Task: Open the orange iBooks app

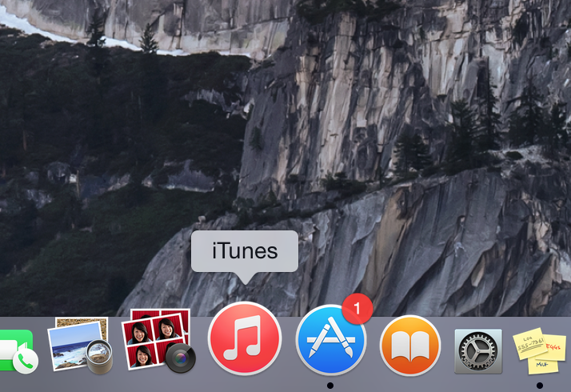Action: [410, 346]
